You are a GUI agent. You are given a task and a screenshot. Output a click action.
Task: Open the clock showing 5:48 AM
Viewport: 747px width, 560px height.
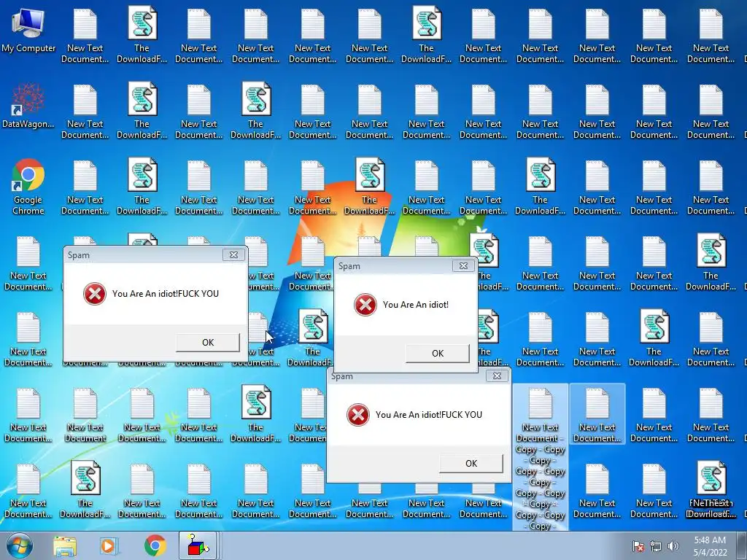pos(711,546)
